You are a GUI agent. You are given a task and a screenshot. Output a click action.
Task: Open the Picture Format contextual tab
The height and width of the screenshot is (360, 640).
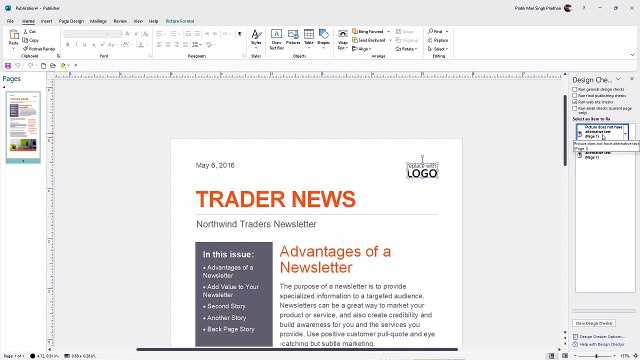click(x=180, y=21)
